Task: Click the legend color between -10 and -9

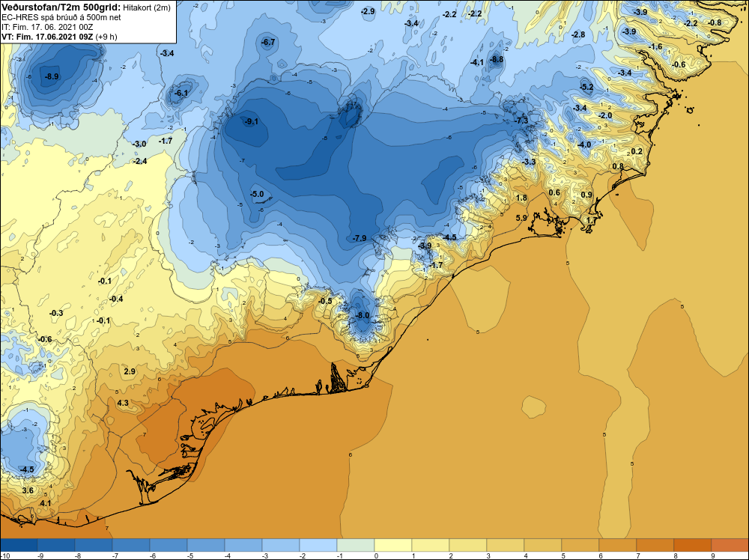Action: (19, 545)
